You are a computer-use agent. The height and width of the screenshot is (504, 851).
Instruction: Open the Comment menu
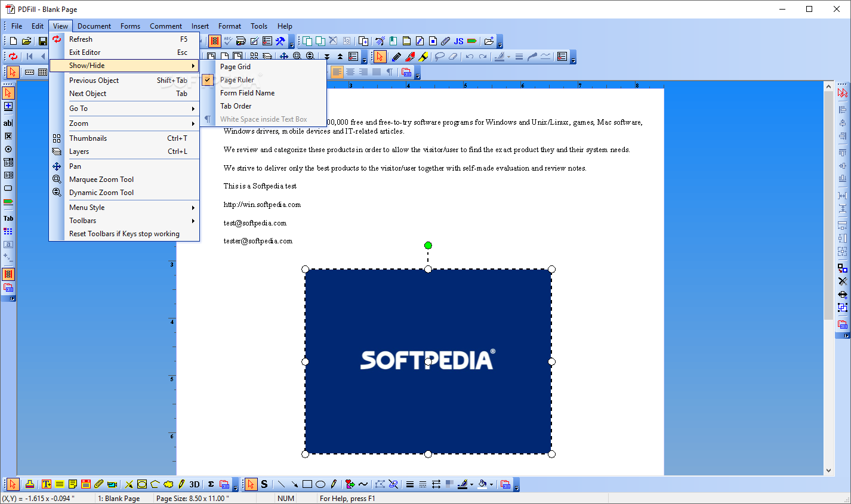tap(166, 26)
